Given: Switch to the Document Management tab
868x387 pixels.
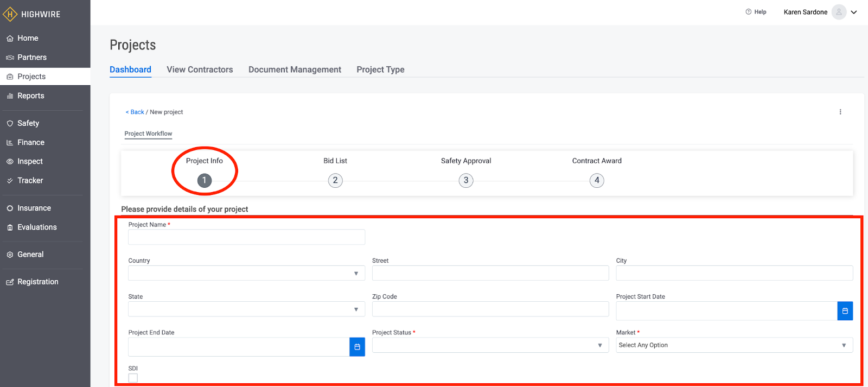Looking at the screenshot, I should pyautogui.click(x=295, y=69).
